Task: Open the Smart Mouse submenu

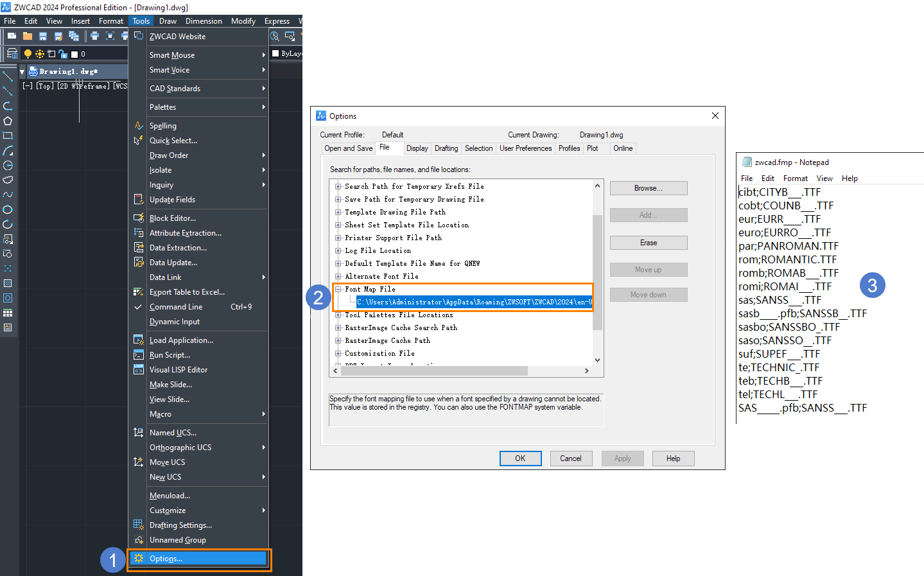Action: [198, 55]
